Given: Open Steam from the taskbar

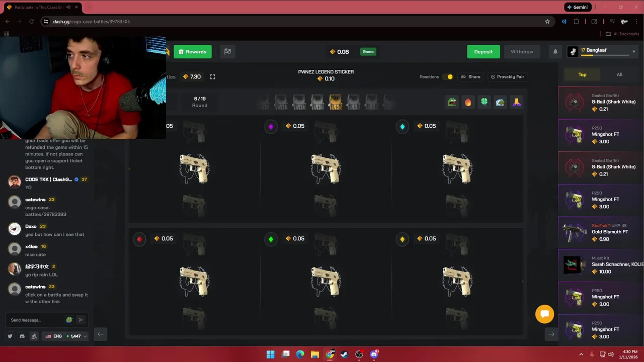Looking at the screenshot, I should click(344, 354).
